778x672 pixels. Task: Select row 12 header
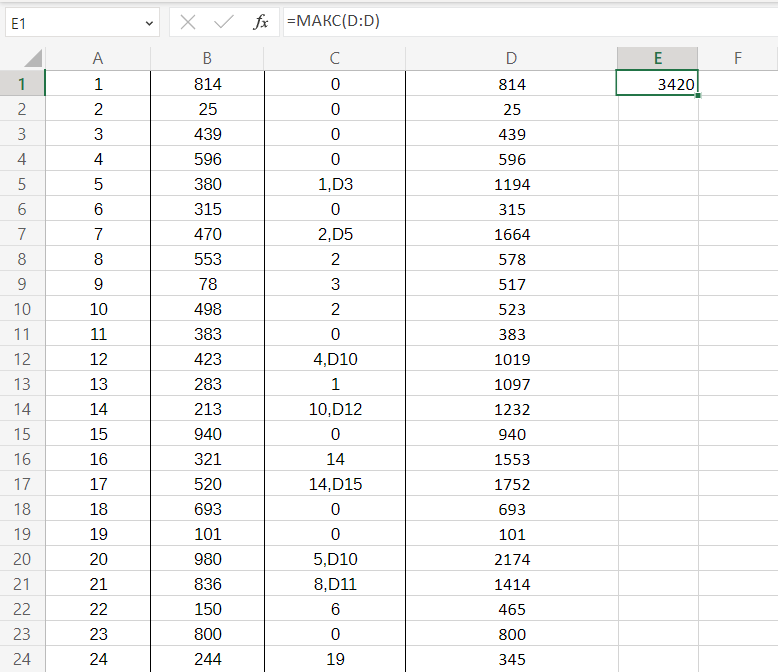22,359
